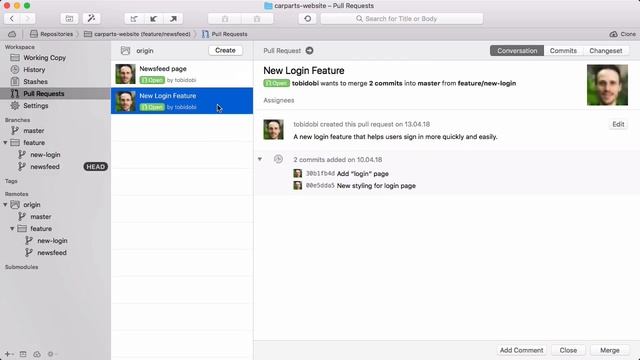Click tobidobi avatar beside pull request description
This screenshot has width=640, height=360.
pyautogui.click(x=273, y=129)
